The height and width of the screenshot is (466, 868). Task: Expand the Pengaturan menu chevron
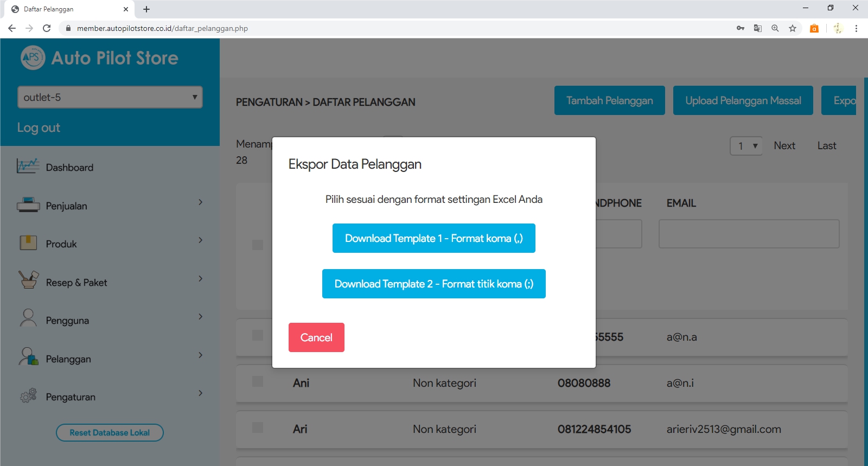click(x=200, y=393)
